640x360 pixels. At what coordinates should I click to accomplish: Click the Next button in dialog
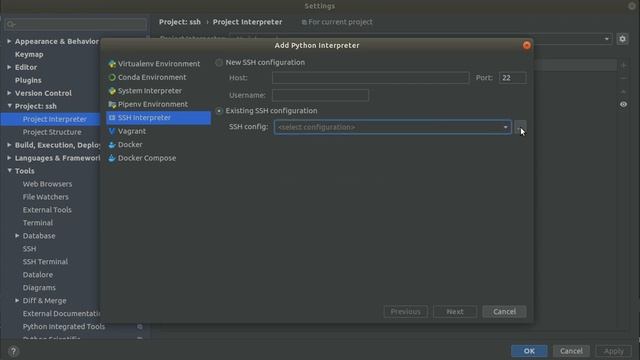(x=455, y=312)
